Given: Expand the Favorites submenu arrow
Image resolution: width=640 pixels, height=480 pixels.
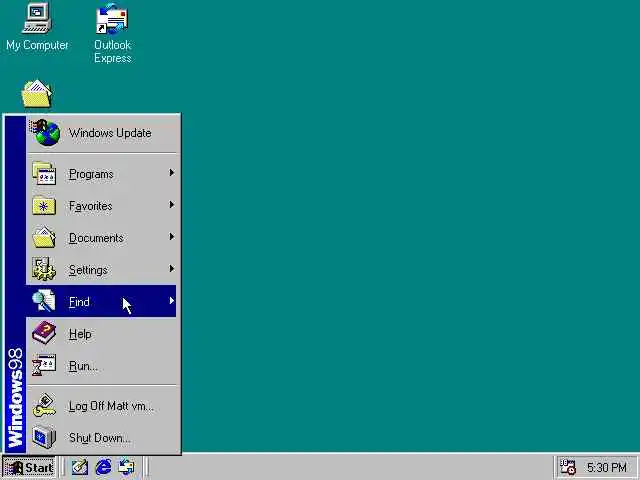Looking at the screenshot, I should [x=172, y=205].
